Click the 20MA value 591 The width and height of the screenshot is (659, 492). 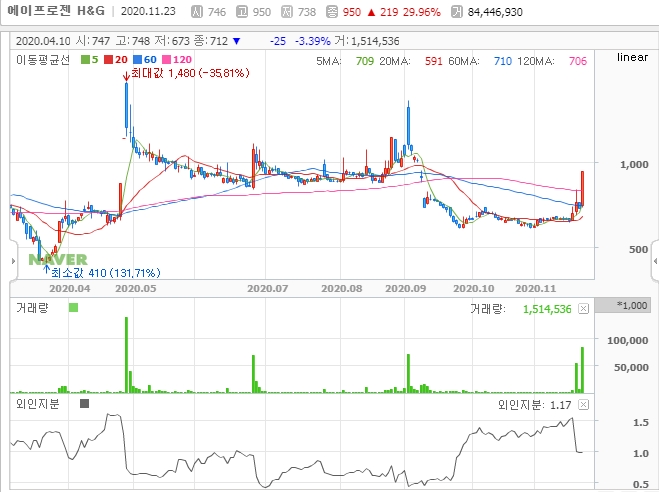tap(434, 61)
